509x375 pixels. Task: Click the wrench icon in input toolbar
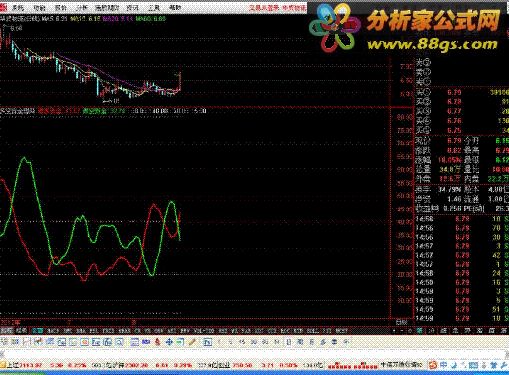click(x=504, y=365)
